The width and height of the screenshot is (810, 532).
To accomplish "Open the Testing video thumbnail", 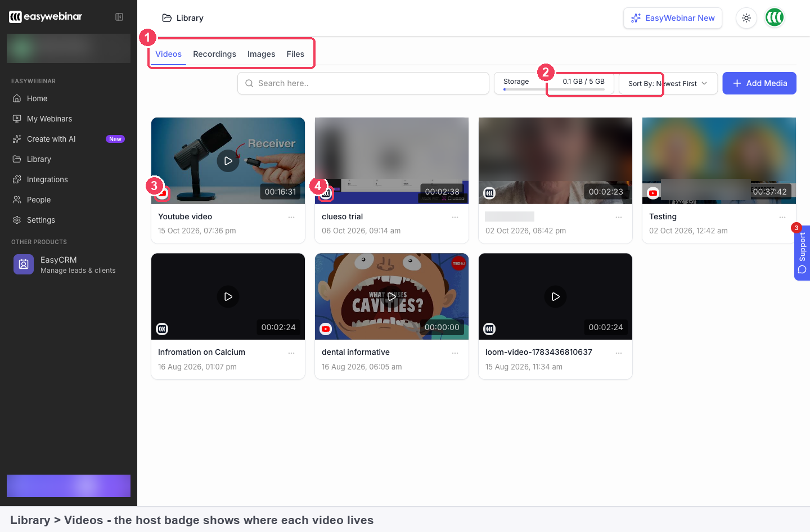I will coord(719,161).
